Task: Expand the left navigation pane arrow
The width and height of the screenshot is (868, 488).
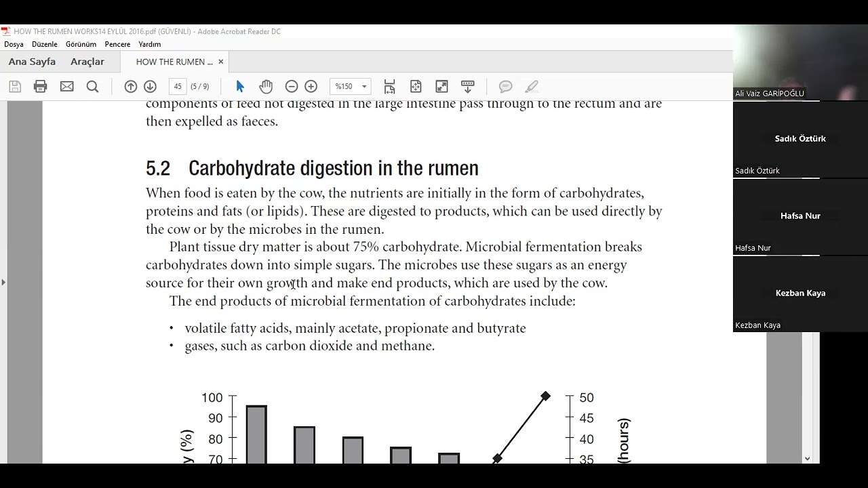Action: pyautogui.click(x=3, y=282)
